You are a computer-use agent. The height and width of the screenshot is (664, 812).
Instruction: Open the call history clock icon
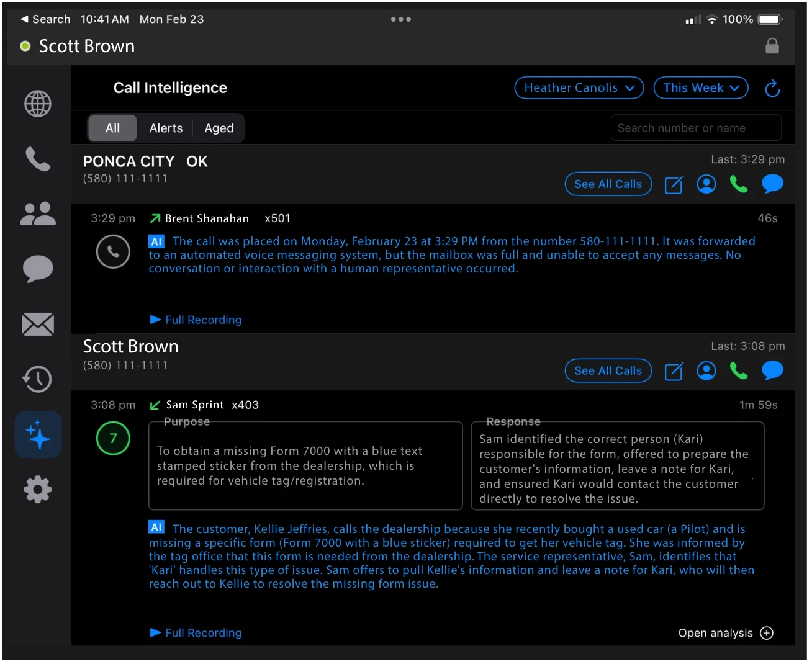(37, 379)
